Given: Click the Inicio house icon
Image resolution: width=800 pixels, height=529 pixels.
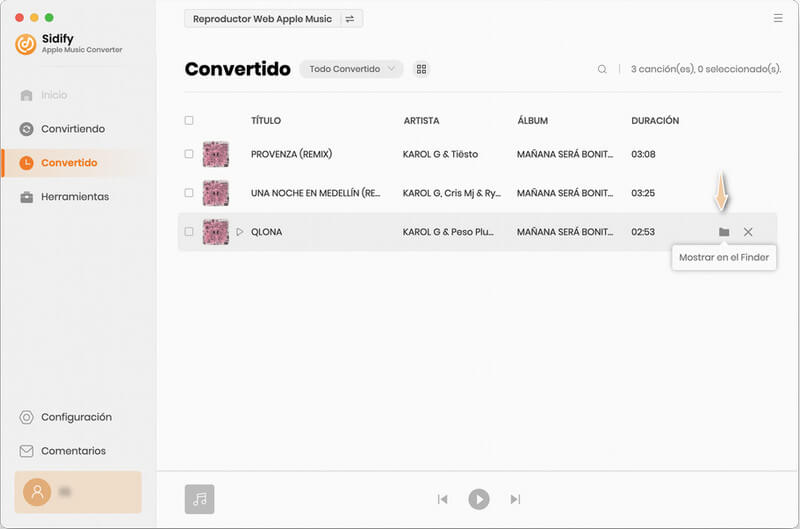Looking at the screenshot, I should click(27, 95).
